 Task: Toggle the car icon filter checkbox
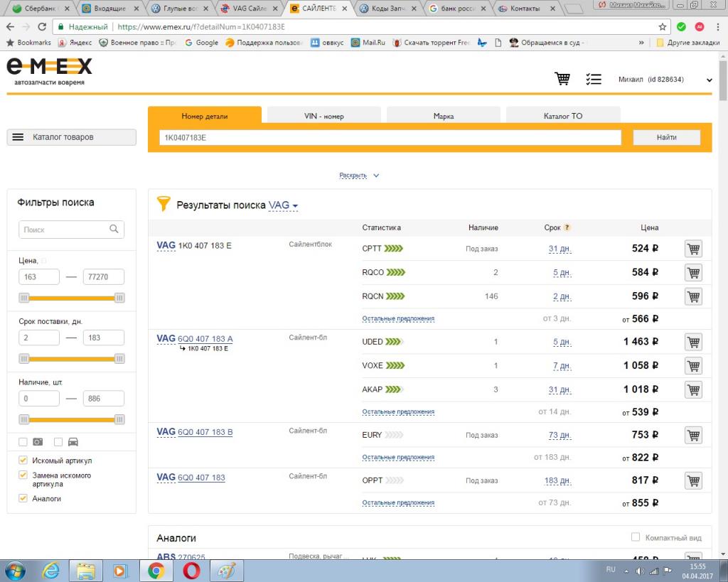[x=58, y=442]
